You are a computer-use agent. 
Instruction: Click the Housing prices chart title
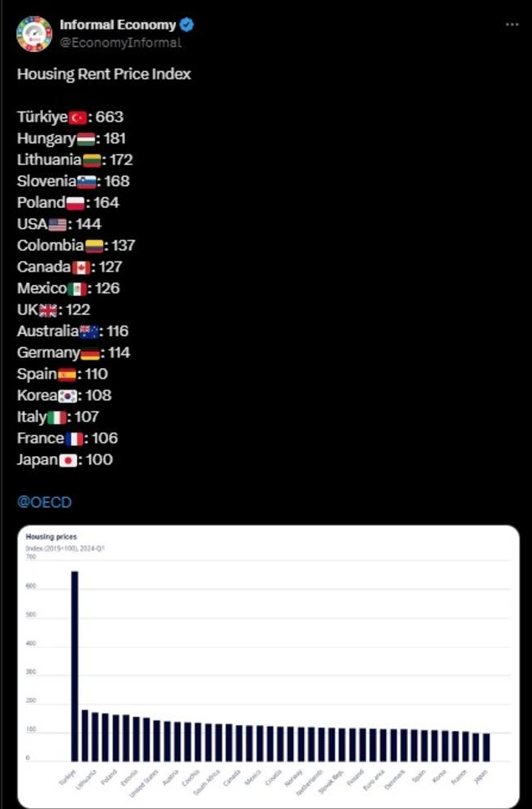[x=51, y=537]
